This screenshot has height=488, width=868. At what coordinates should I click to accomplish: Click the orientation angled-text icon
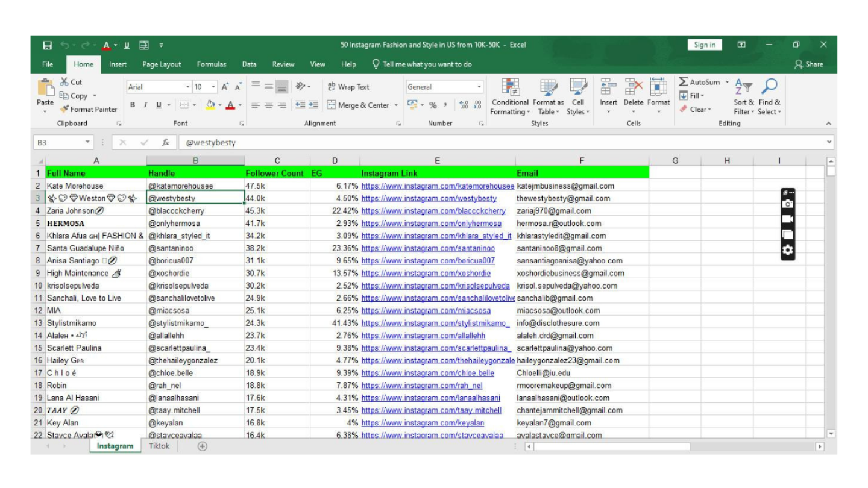pyautogui.click(x=300, y=87)
